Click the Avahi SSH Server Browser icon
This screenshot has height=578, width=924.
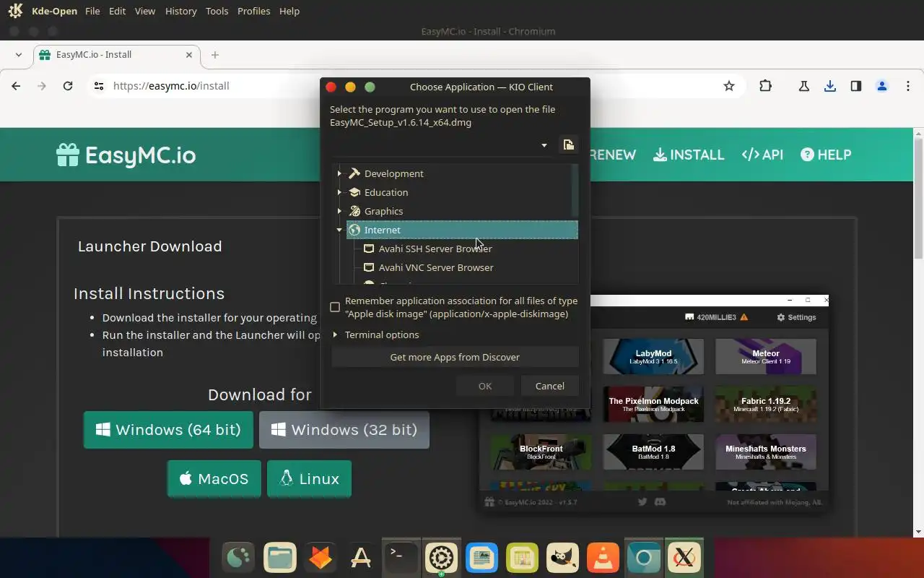coord(369,249)
